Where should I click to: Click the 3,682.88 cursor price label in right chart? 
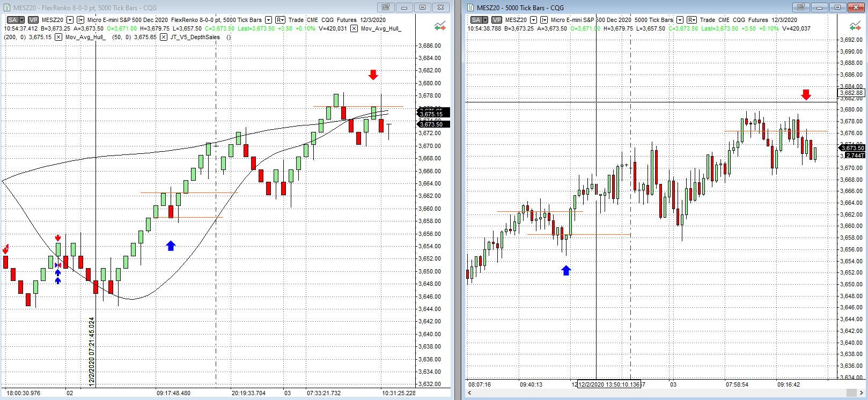[851, 93]
